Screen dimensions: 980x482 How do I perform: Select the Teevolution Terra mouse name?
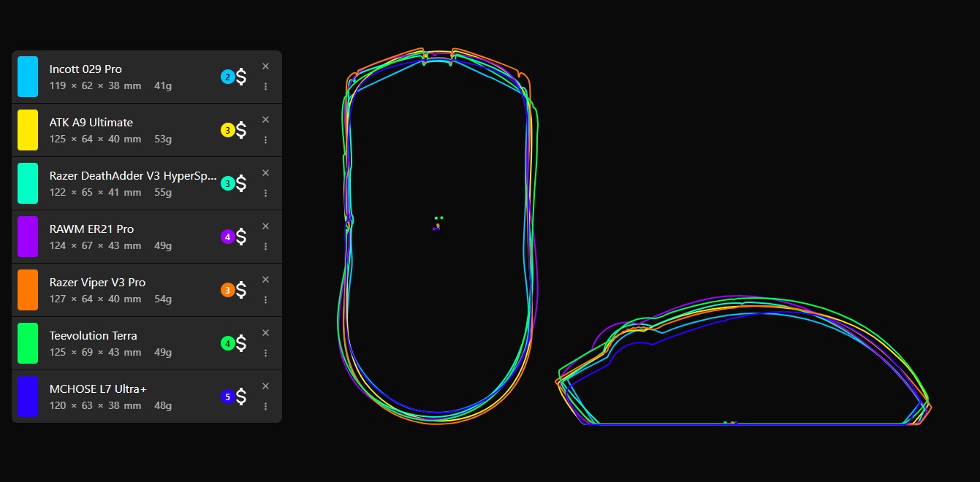[93, 336]
